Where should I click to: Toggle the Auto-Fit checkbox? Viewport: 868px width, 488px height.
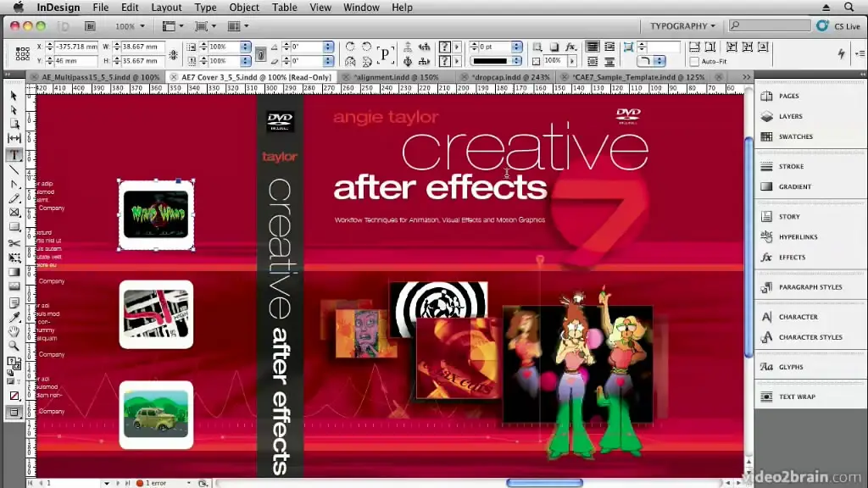[x=694, y=61]
